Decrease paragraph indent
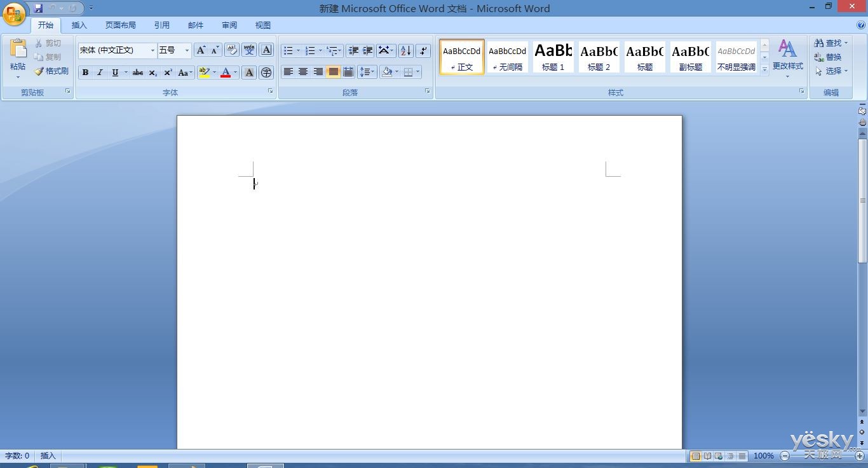Screen dimensions: 868x468 353,50
